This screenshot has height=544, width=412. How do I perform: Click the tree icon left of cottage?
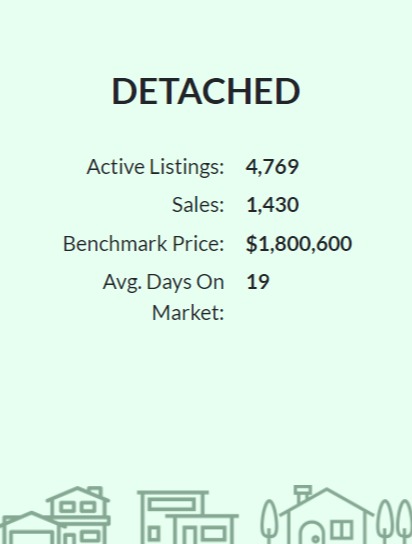point(269,520)
